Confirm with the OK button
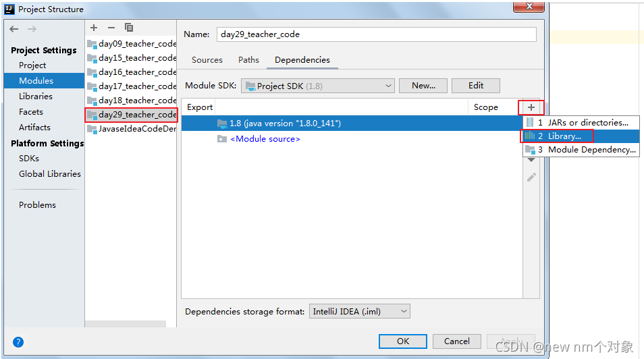The width and height of the screenshot is (644, 359). click(x=403, y=341)
